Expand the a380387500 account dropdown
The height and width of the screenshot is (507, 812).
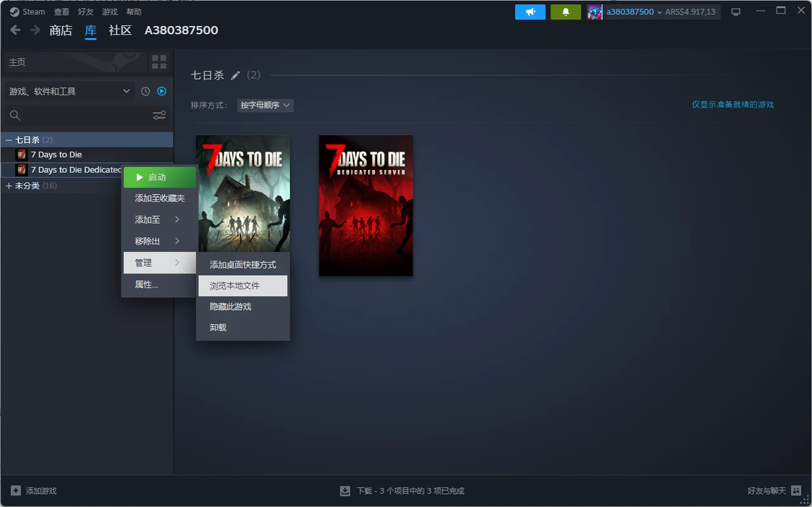pyautogui.click(x=634, y=12)
